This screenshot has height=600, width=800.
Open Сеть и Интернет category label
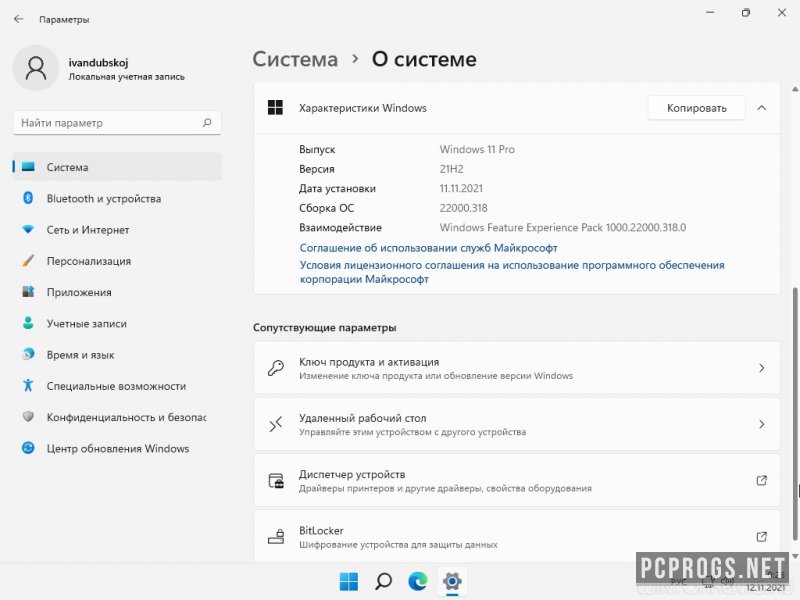(x=88, y=230)
